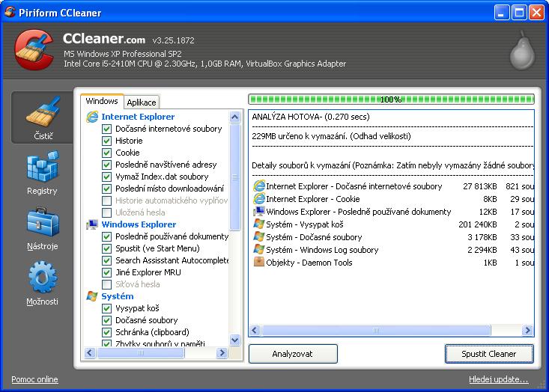Uncheck the Historie checkbox
The height and width of the screenshot is (392, 549).
[107, 141]
